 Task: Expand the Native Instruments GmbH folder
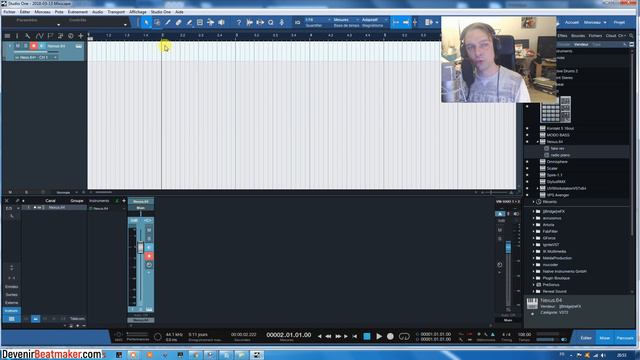click(x=534, y=271)
